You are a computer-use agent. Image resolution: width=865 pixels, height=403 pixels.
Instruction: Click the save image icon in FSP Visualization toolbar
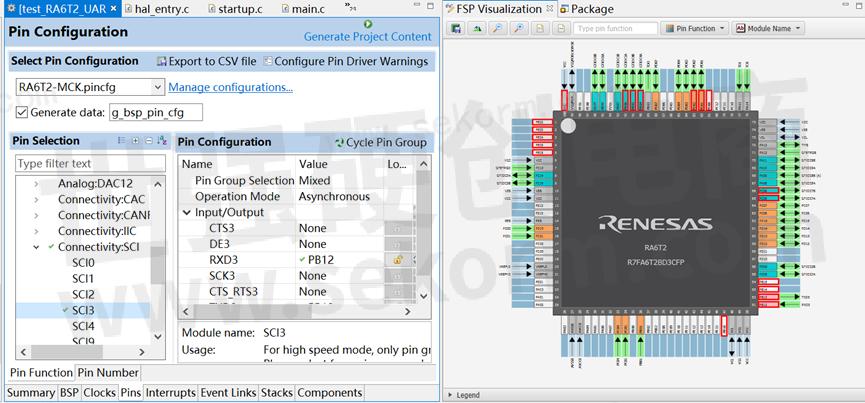pos(455,29)
